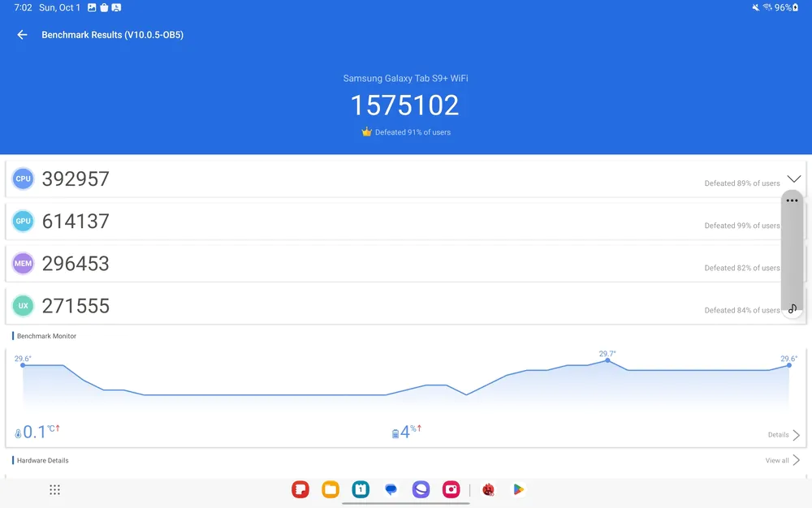This screenshot has width=812, height=508.
Task: Click the Hardware Details heading
Action: pos(42,460)
